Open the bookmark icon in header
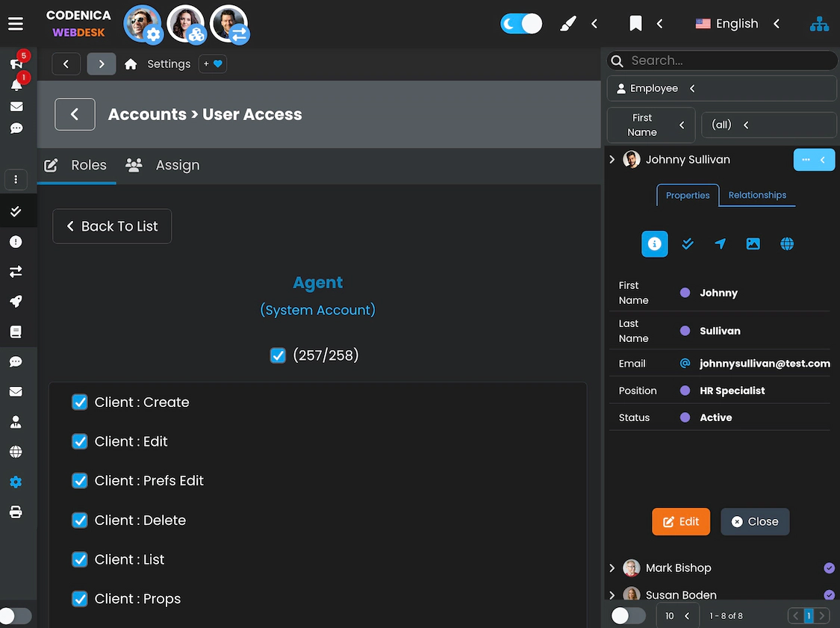 [x=635, y=24]
